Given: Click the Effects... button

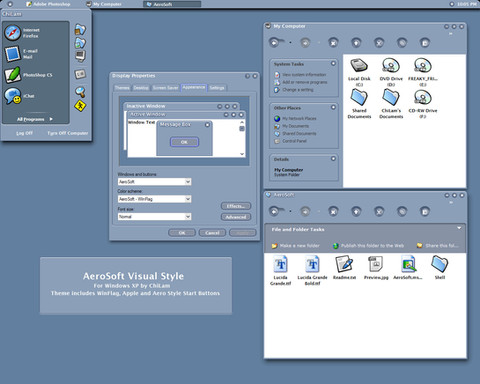Looking at the screenshot, I should coord(236,206).
